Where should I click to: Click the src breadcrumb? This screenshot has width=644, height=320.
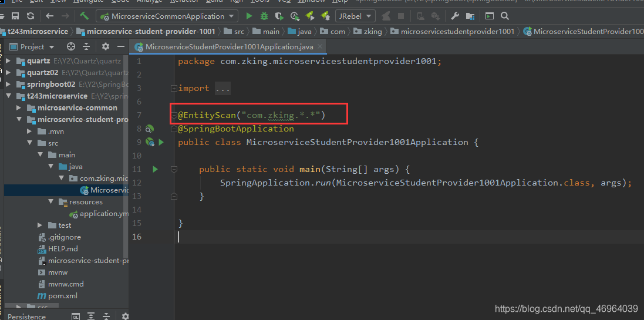point(234,31)
